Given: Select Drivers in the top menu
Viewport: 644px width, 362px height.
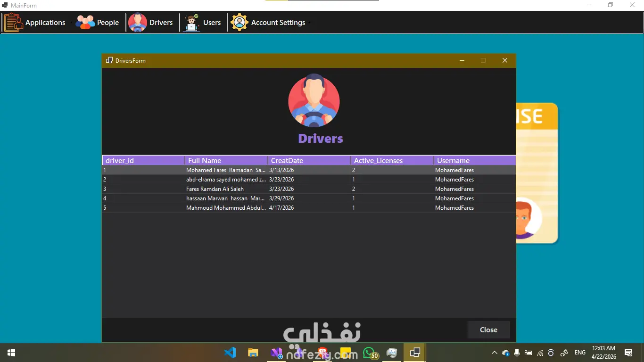Looking at the screenshot, I should (151, 23).
